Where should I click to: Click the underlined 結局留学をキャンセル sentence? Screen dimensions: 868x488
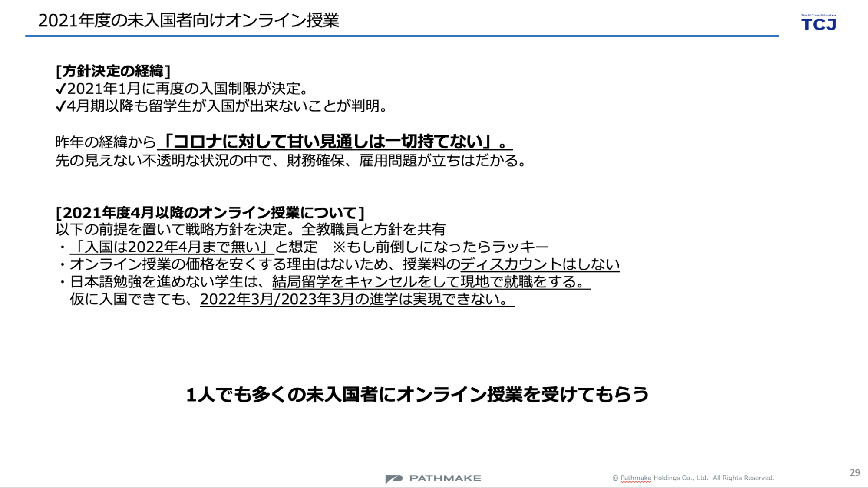click(x=431, y=282)
